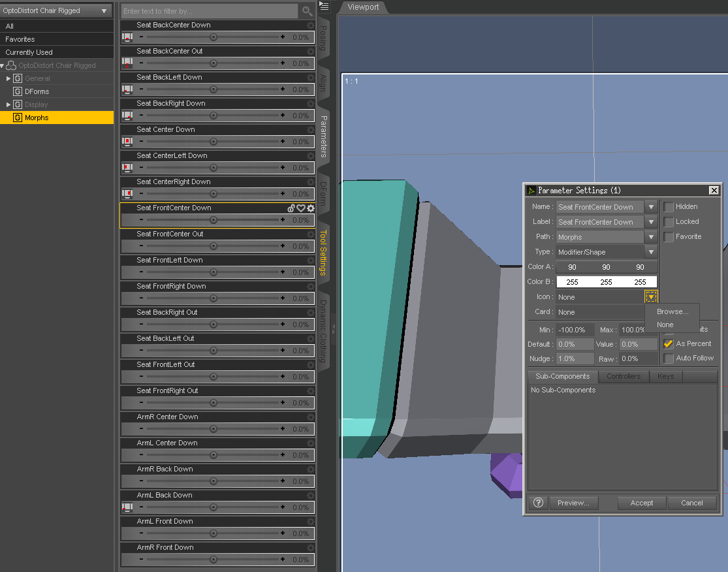Switch to the Controllers tab
This screenshot has height=572, width=728.
(624, 376)
